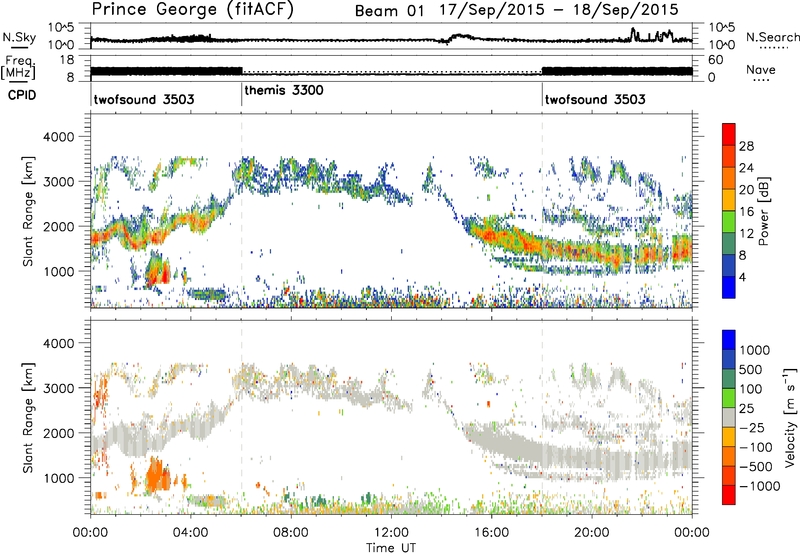Click the 'Velocity [m s-1]' color bar label
This screenshot has height=554, width=800.
[790, 417]
